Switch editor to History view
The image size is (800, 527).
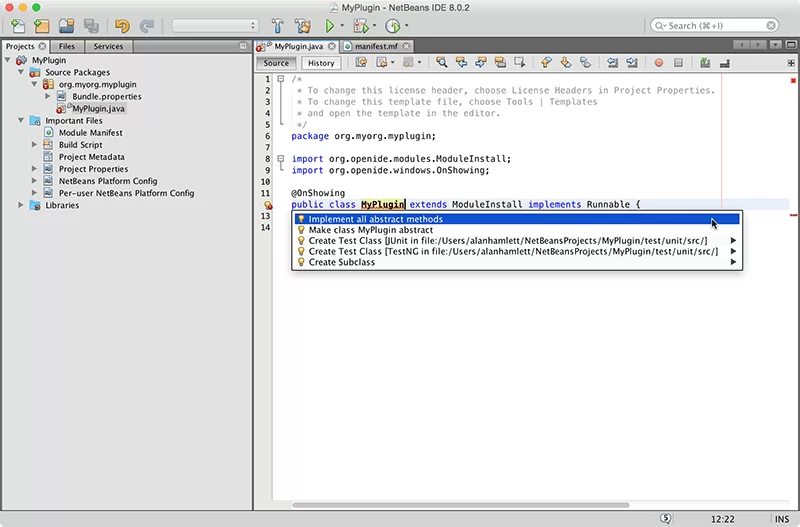point(321,63)
